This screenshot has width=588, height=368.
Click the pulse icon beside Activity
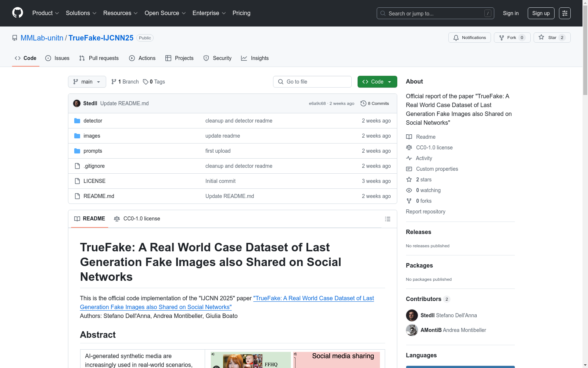[409, 158]
